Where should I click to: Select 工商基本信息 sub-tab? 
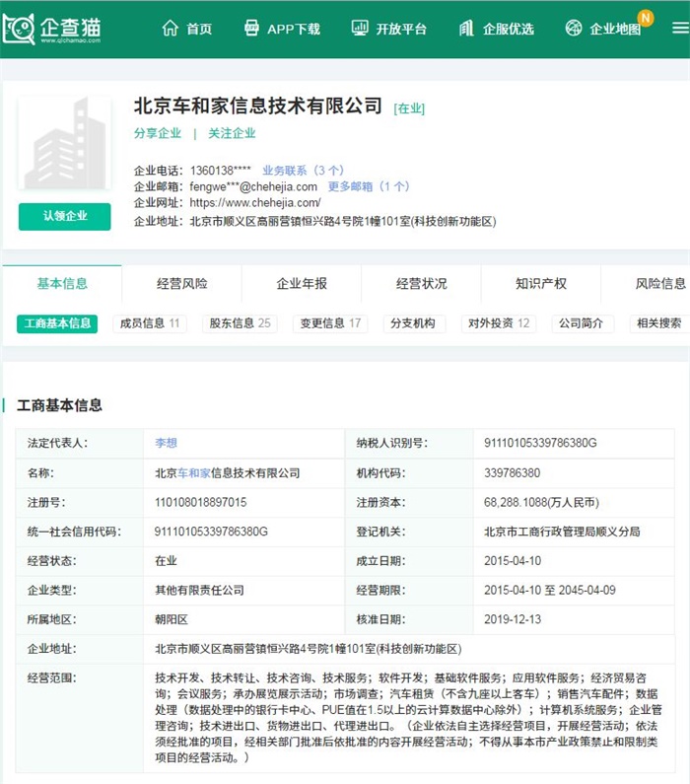pyautogui.click(x=57, y=323)
